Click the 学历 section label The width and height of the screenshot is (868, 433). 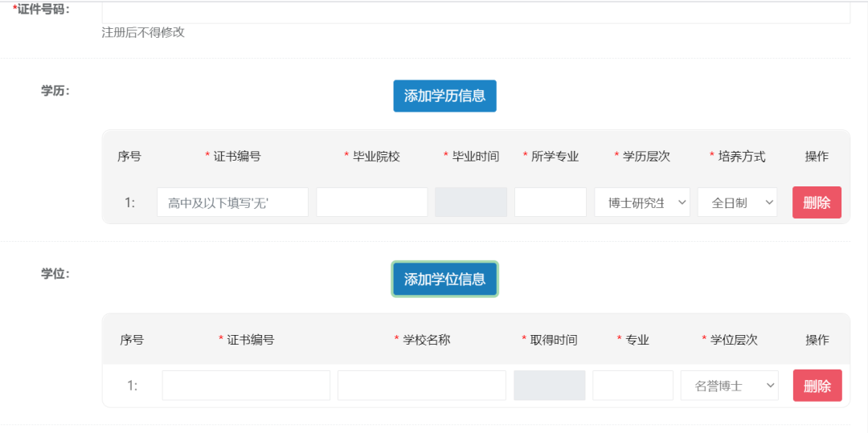[x=55, y=91]
